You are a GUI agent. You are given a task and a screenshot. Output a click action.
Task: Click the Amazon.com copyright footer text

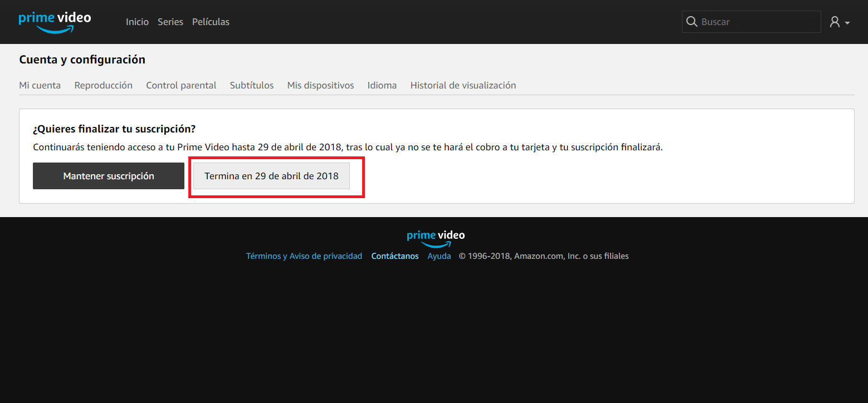point(544,256)
